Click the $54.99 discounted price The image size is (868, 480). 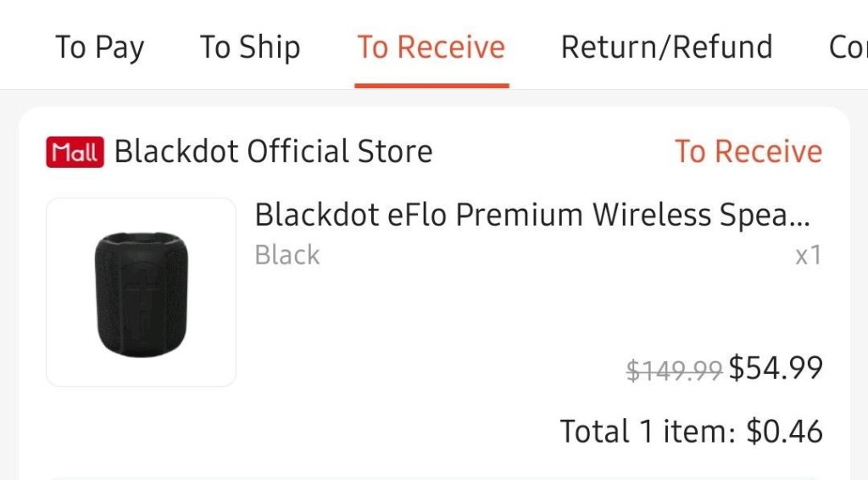(x=776, y=368)
